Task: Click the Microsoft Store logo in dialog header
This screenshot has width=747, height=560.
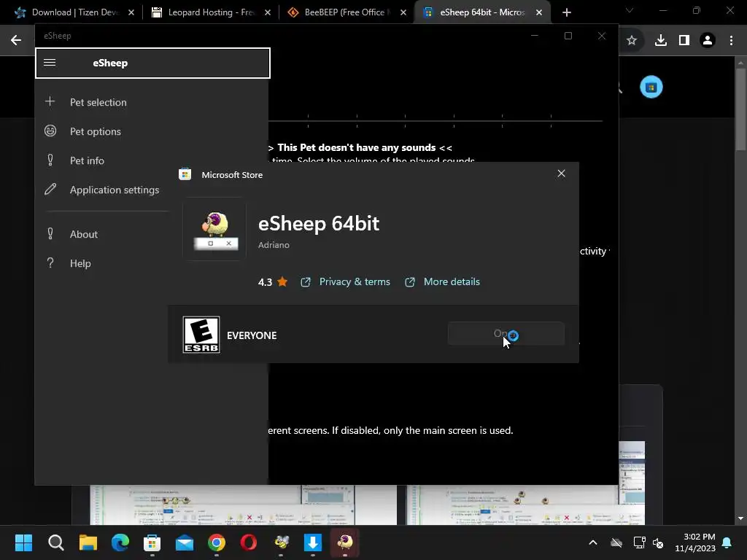Action: (185, 174)
